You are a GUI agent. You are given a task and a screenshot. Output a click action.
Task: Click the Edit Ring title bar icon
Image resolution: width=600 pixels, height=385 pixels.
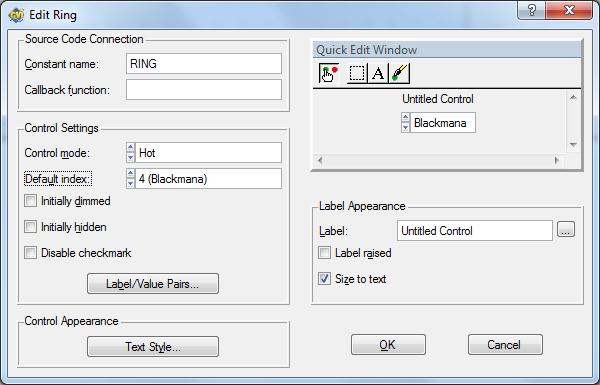pyautogui.click(x=16, y=15)
